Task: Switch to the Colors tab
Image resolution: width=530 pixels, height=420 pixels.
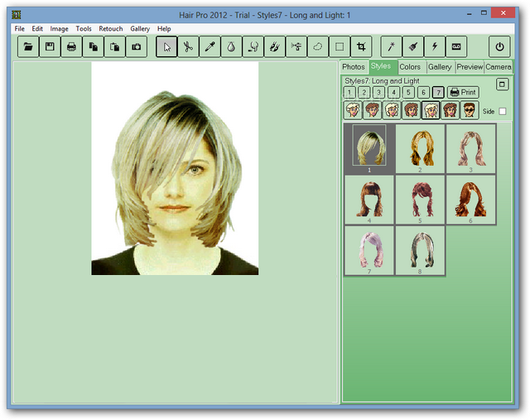Action: click(x=410, y=67)
